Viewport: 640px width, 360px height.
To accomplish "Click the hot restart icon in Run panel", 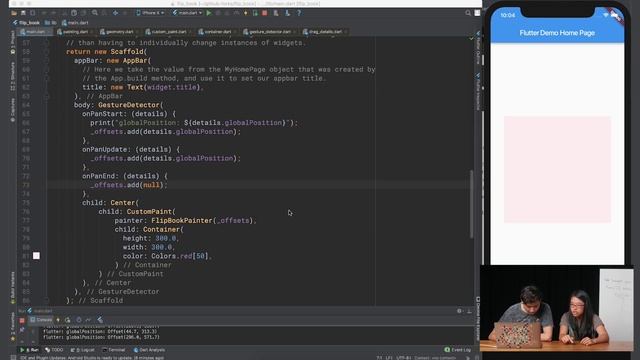I will [67, 320].
